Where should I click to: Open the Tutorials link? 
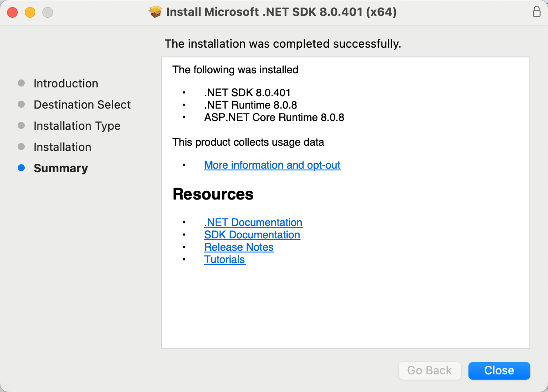225,260
